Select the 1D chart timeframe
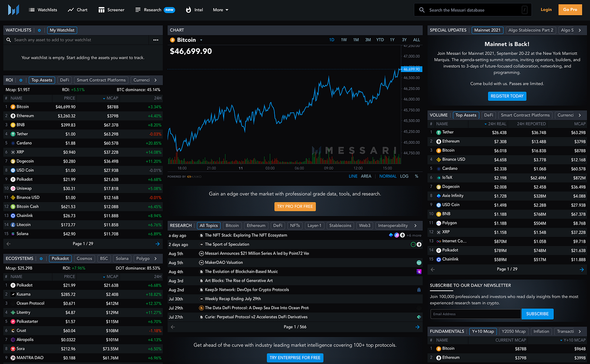This screenshot has height=364, width=590. pos(332,40)
